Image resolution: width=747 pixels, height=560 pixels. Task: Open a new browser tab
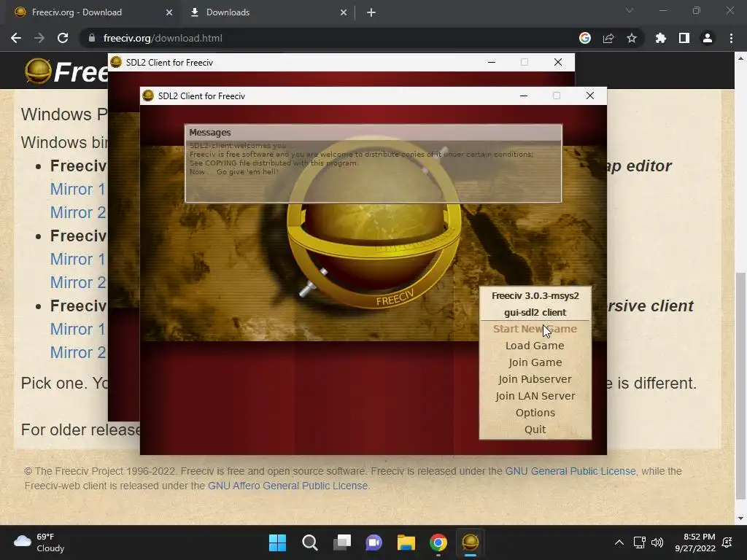[x=371, y=13]
